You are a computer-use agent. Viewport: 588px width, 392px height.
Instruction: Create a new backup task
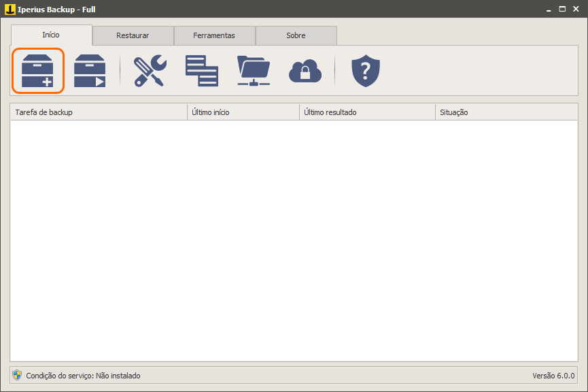38,71
